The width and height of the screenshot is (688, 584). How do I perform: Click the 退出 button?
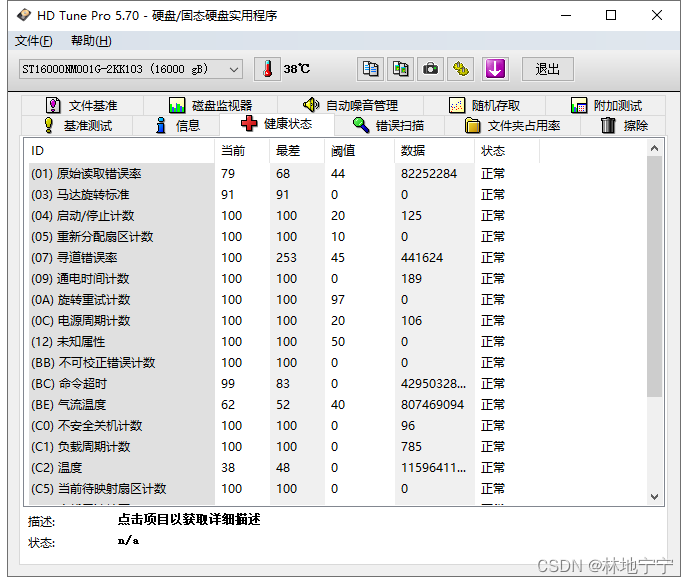point(548,69)
